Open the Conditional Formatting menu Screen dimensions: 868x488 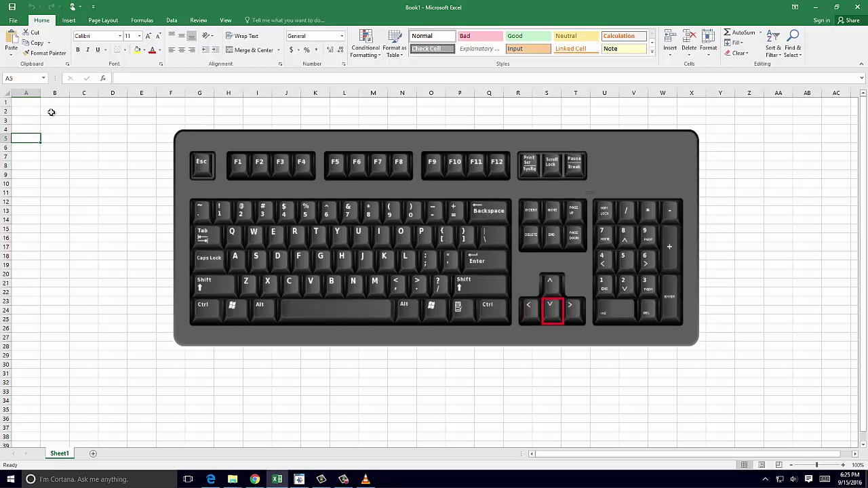366,44
